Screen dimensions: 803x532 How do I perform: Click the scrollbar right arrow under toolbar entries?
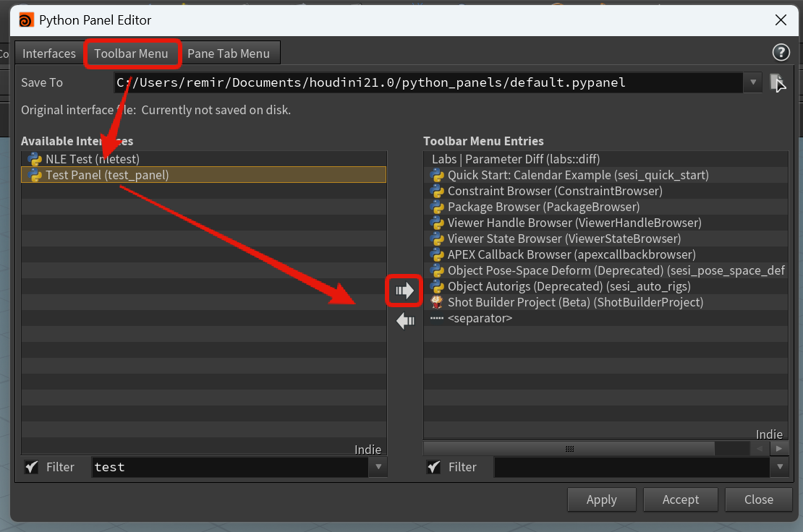(779, 449)
